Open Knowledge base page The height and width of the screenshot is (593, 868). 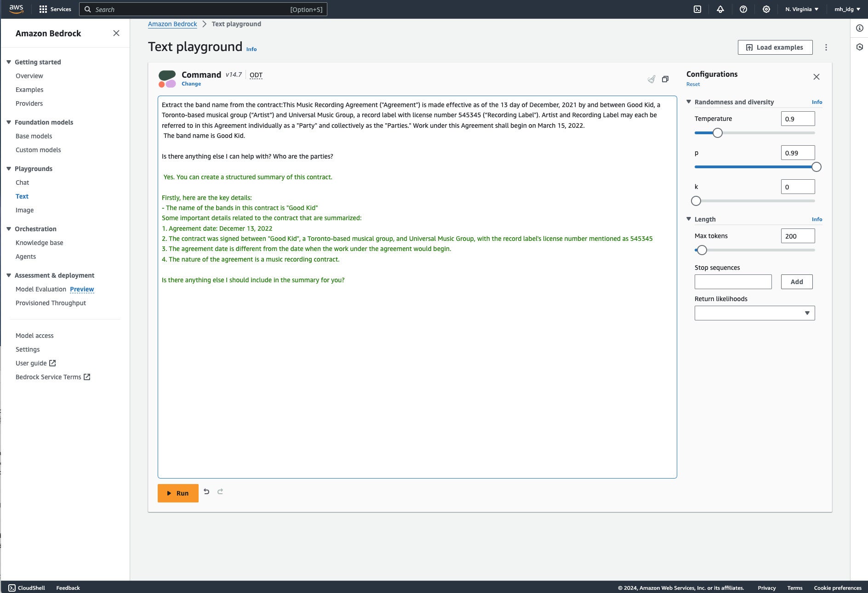click(x=40, y=243)
